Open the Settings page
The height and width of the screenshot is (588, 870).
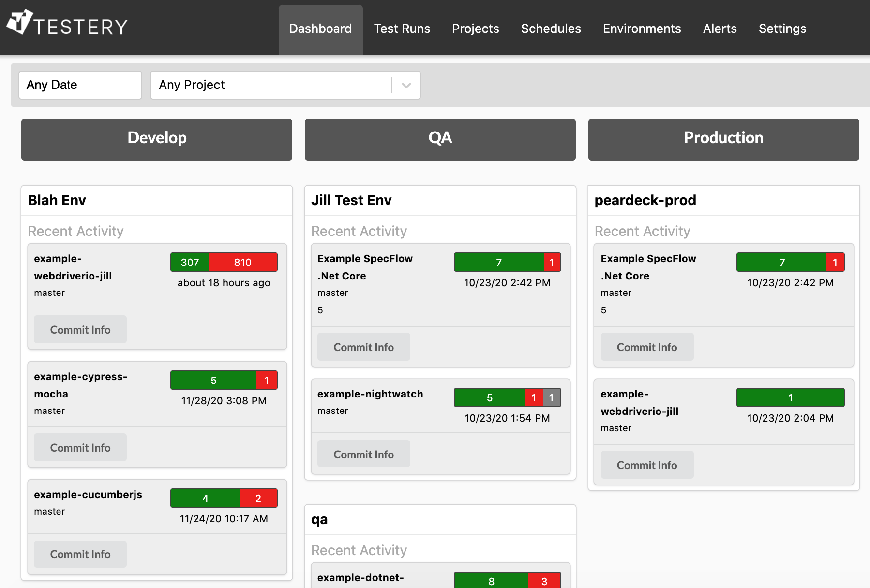tap(782, 29)
